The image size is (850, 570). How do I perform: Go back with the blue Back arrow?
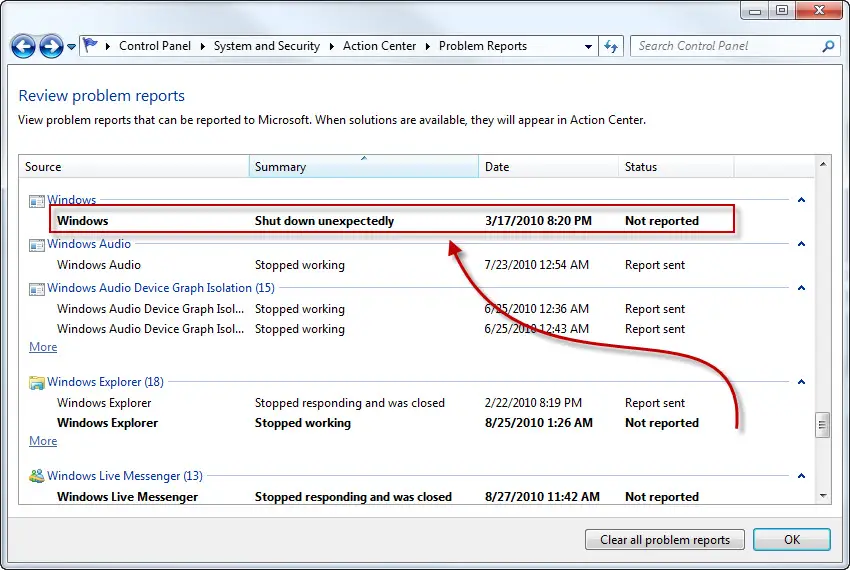(23, 46)
